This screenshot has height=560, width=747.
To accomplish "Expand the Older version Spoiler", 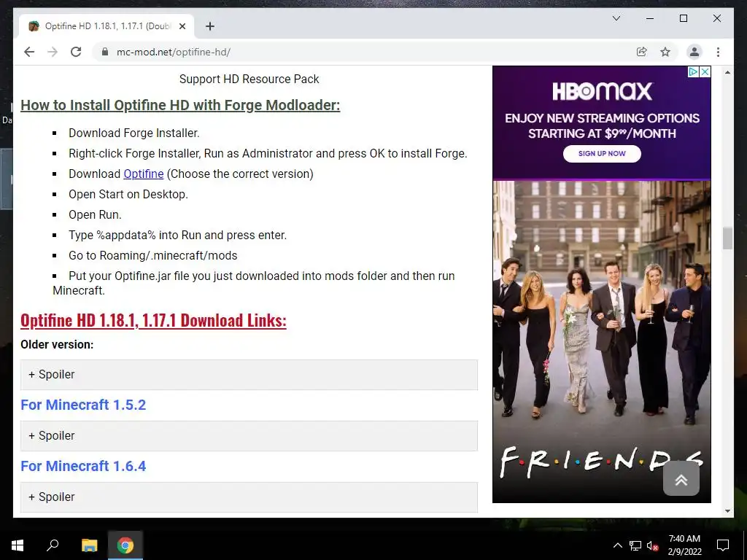I will pyautogui.click(x=249, y=375).
